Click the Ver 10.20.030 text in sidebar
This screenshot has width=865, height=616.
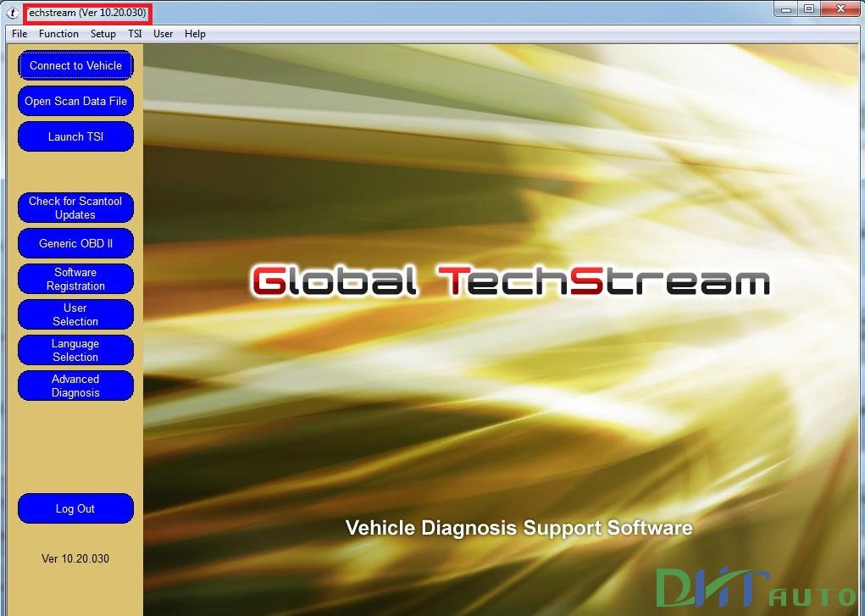click(75, 558)
